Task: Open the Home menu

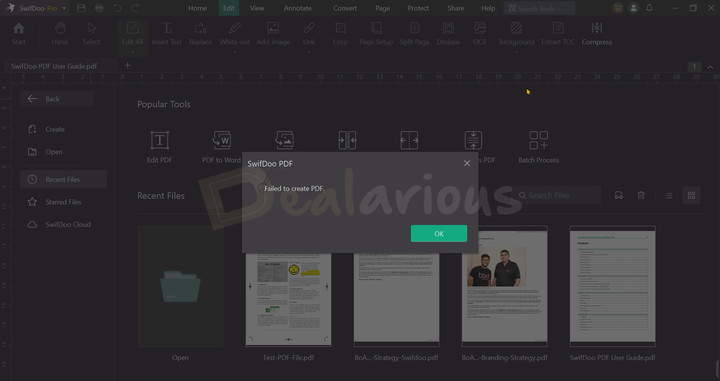Action: (197, 8)
